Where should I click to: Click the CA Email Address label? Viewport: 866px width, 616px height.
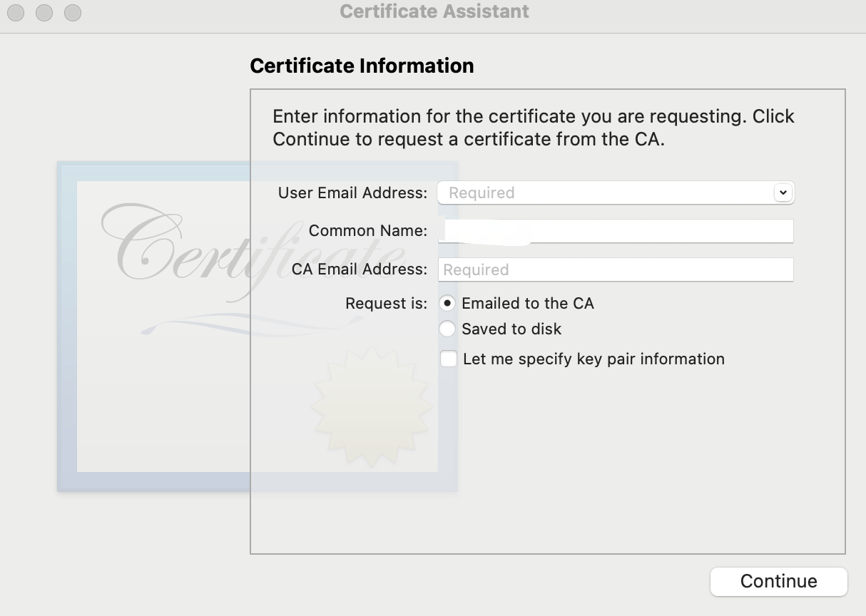tap(360, 269)
